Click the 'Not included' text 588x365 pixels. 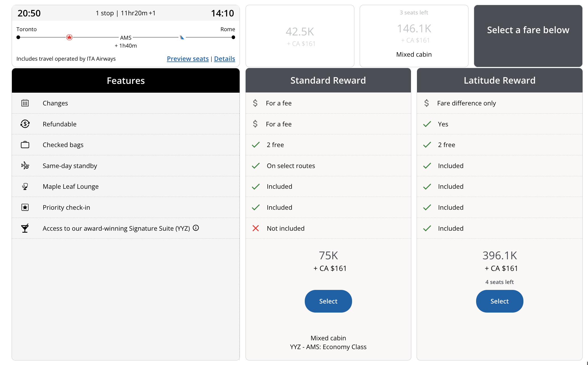[286, 228]
